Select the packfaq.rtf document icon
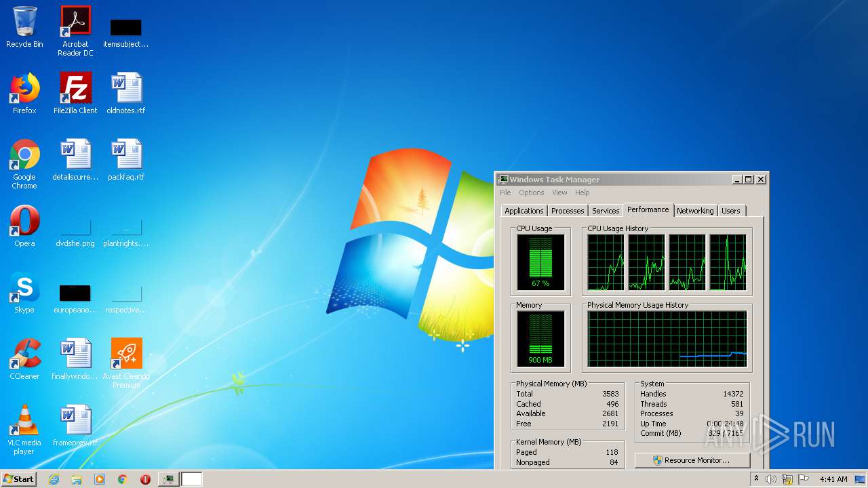Viewport: 868px width, 488px height. [x=126, y=160]
